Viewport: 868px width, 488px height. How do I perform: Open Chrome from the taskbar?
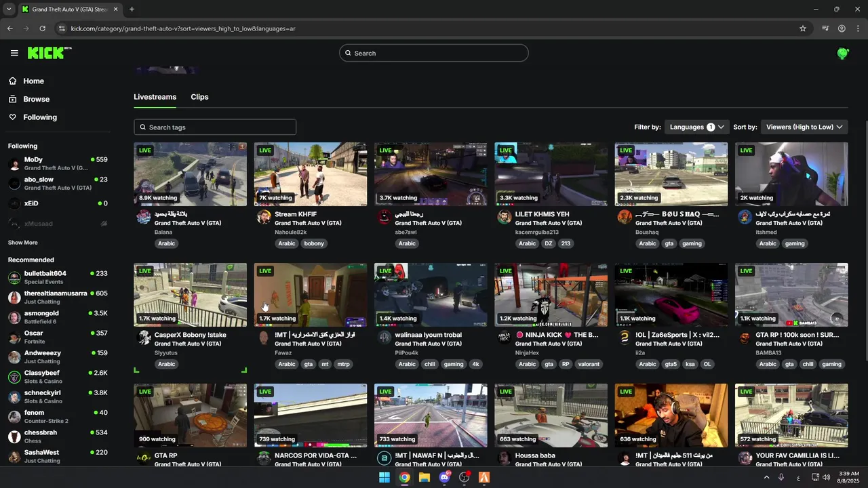pos(404,477)
